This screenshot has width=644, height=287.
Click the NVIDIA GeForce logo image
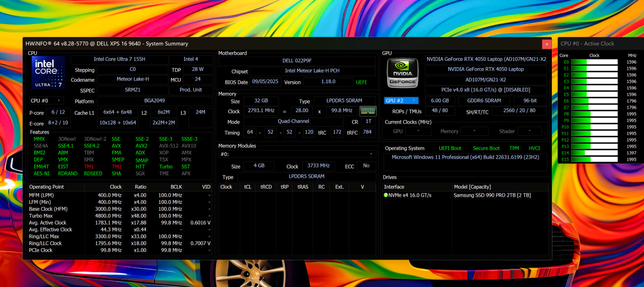click(402, 73)
